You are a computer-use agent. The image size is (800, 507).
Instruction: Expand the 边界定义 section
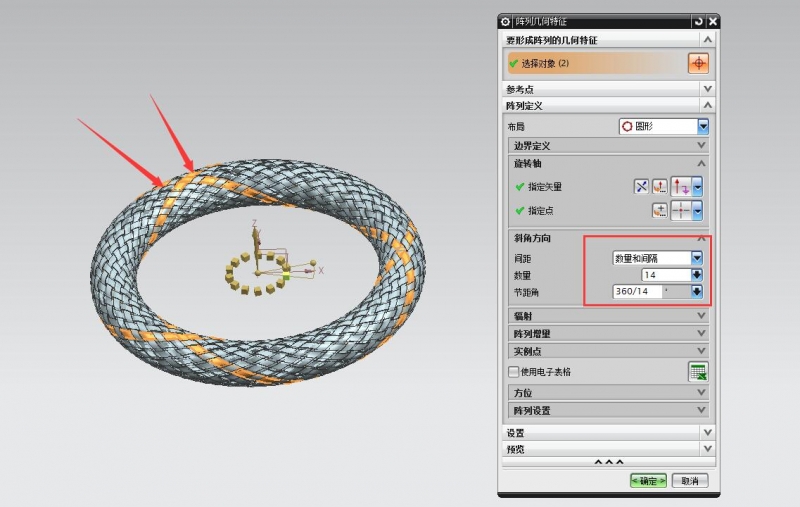pyautogui.click(x=702, y=145)
